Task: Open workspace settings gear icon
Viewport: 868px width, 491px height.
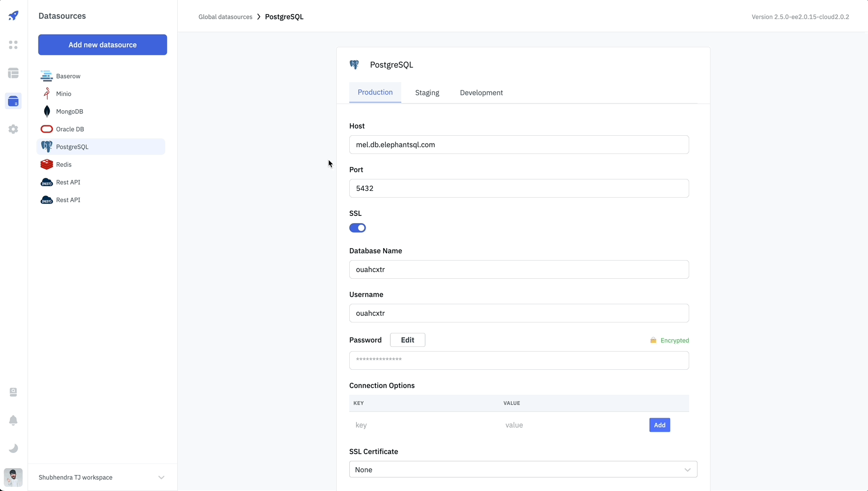Action: pyautogui.click(x=14, y=129)
